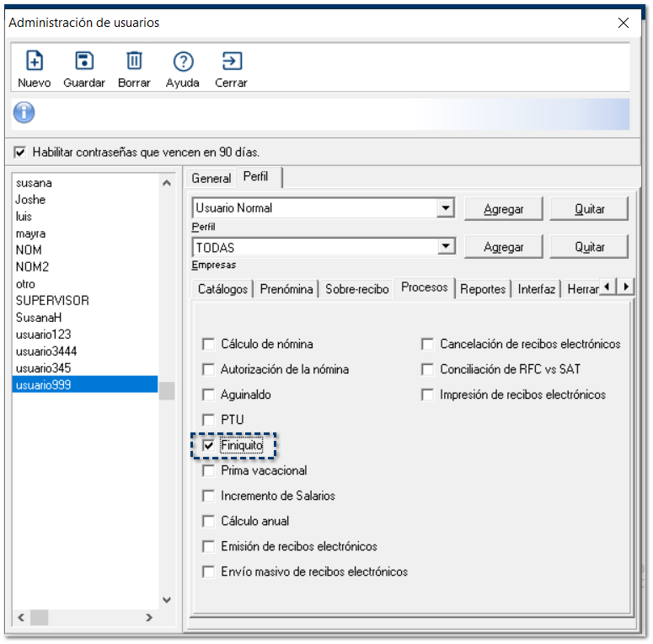Enable Emisión de recibos electrónicos

208,546
